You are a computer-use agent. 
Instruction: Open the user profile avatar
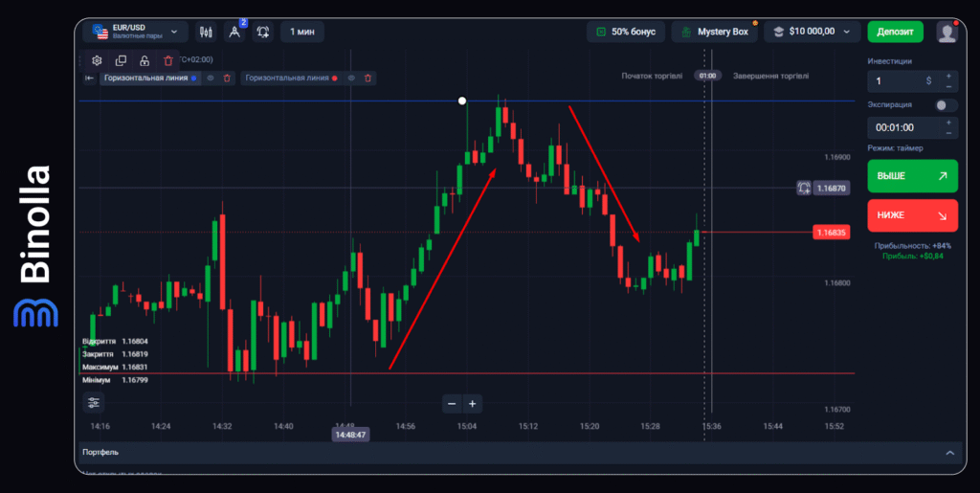tap(947, 32)
